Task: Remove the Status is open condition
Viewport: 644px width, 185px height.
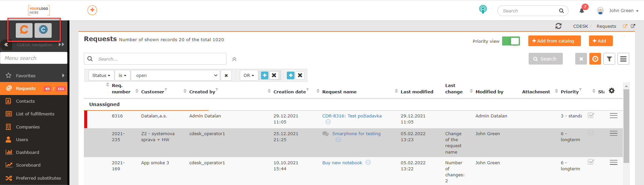Action: pyautogui.click(x=226, y=76)
